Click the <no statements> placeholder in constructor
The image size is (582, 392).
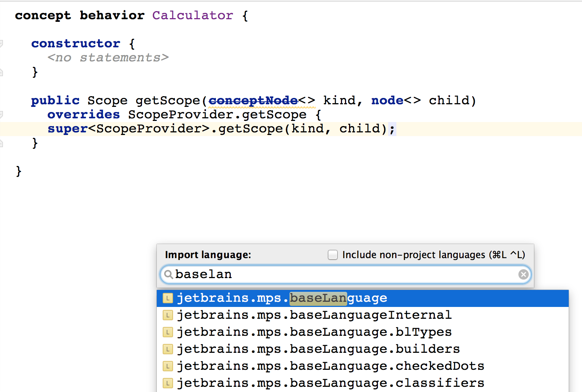(x=108, y=58)
